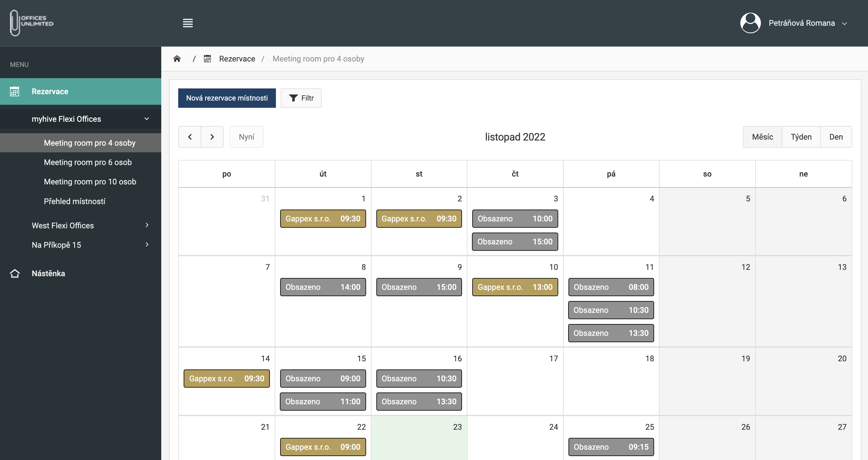Switch calendar to Týden view
The width and height of the screenshot is (868, 460).
pos(801,137)
